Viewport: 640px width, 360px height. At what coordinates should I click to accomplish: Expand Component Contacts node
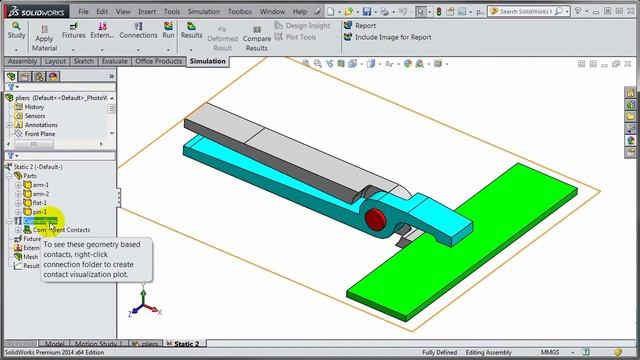pyautogui.click(x=18, y=230)
